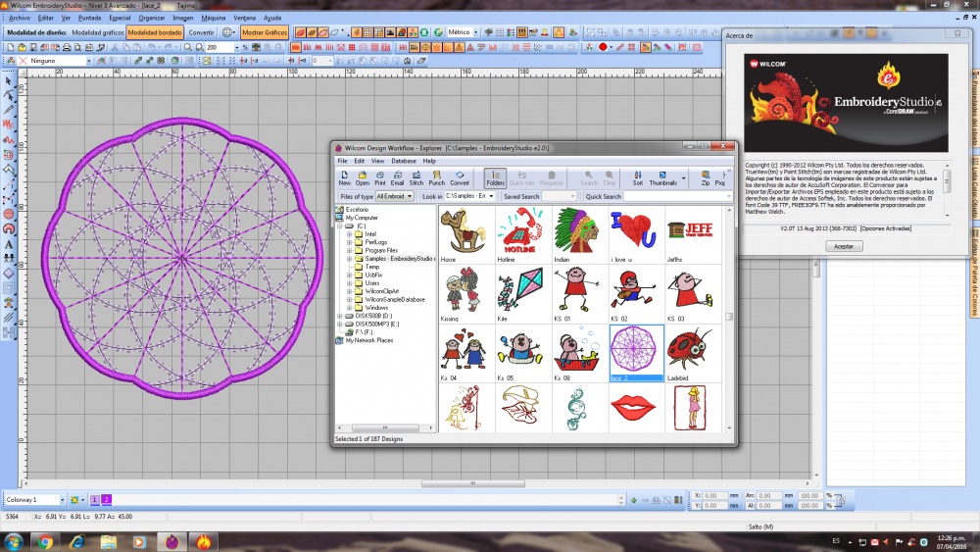This screenshot has height=552, width=980.
Task: Click the Stitch icon in Design Workflow
Action: (416, 176)
